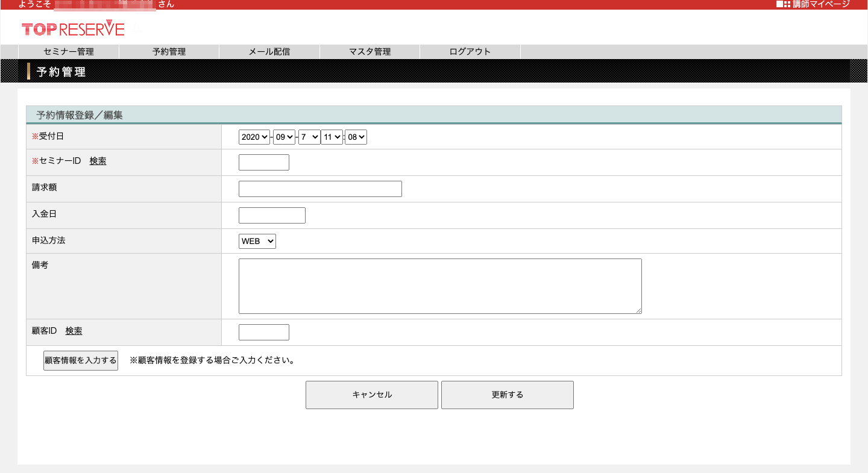This screenshot has height=473, width=868.
Task: Open the マスタ管理 menu
Action: point(370,52)
